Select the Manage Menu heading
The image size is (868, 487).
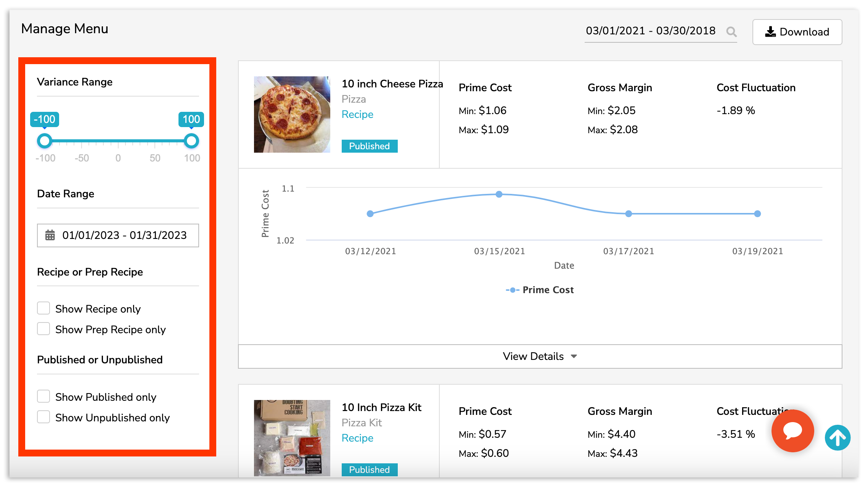(x=64, y=28)
